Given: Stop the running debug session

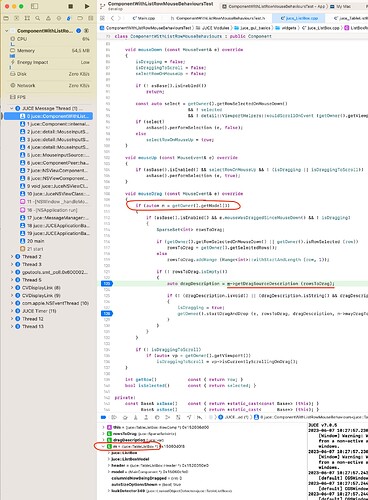Looking at the screenshot, I should 70,6.
